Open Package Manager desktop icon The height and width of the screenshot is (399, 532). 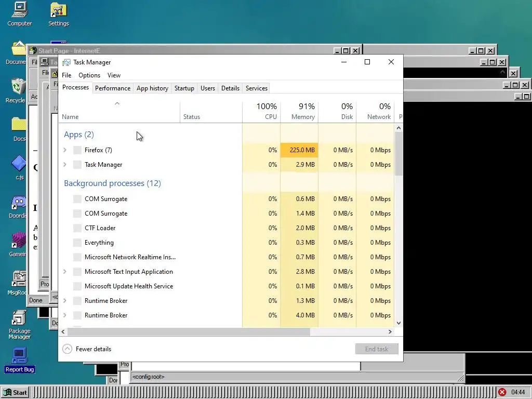pyautogui.click(x=19, y=325)
